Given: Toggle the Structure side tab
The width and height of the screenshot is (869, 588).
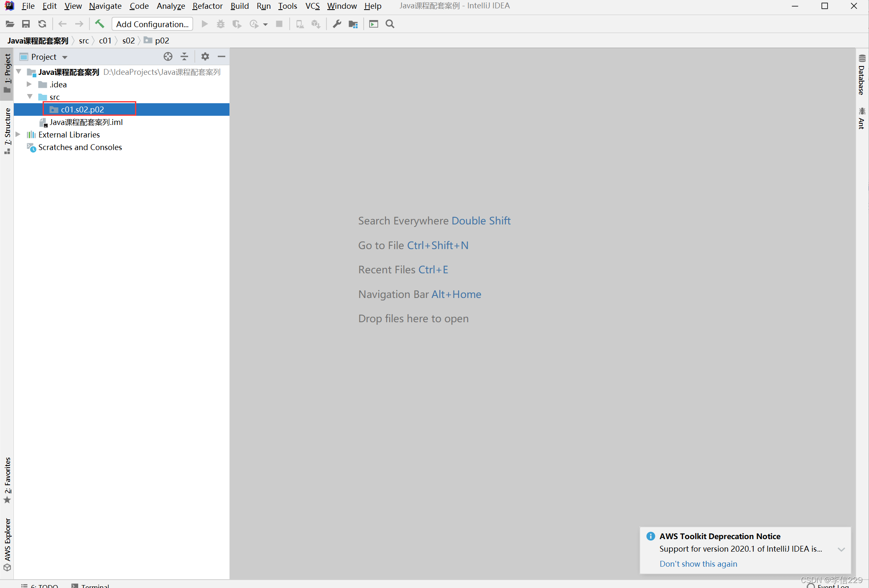Looking at the screenshot, I should [7, 130].
